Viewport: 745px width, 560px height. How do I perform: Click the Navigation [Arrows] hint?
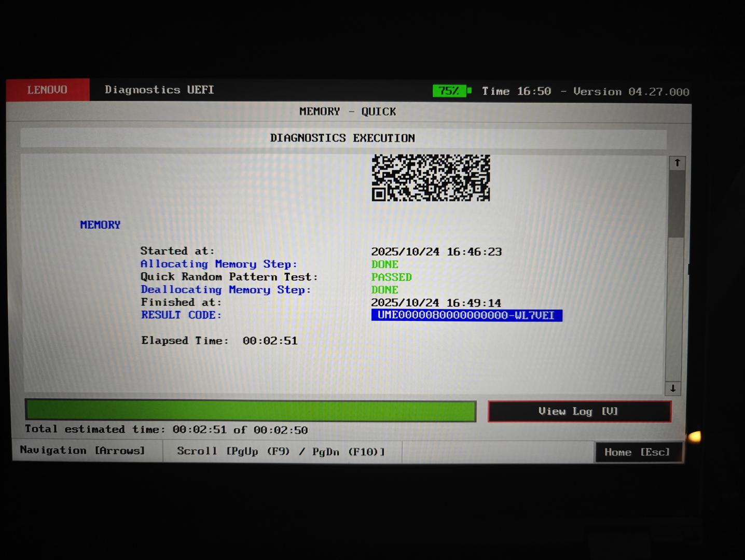pyautogui.click(x=82, y=450)
